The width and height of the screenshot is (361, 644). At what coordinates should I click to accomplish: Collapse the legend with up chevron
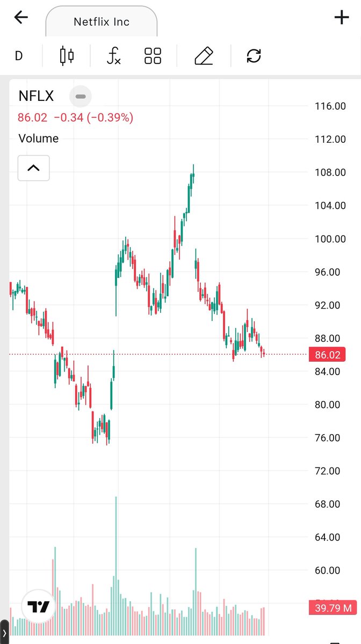[33, 168]
